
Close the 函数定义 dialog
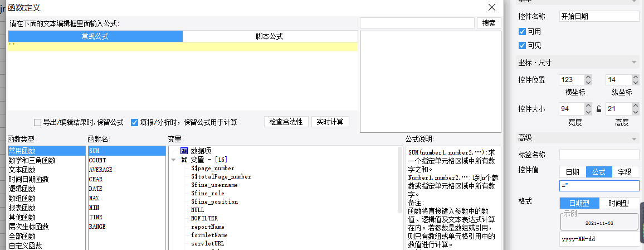pyautogui.click(x=491, y=7)
